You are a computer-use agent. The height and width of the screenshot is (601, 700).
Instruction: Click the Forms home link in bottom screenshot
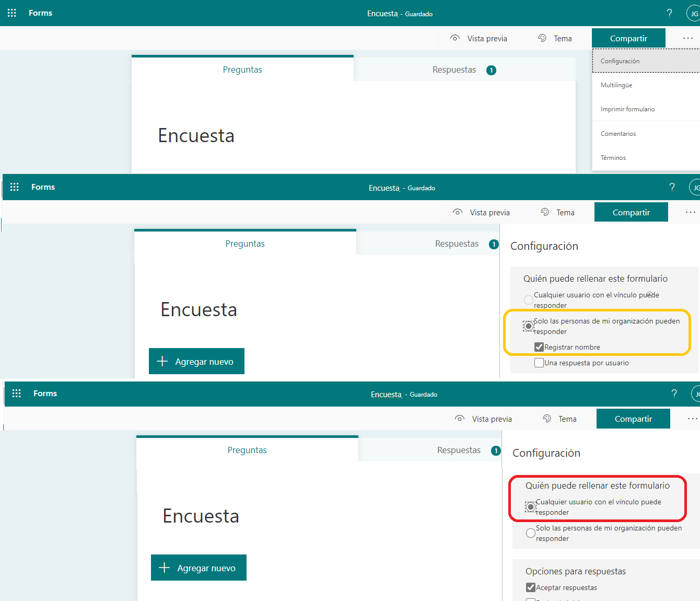tap(45, 394)
